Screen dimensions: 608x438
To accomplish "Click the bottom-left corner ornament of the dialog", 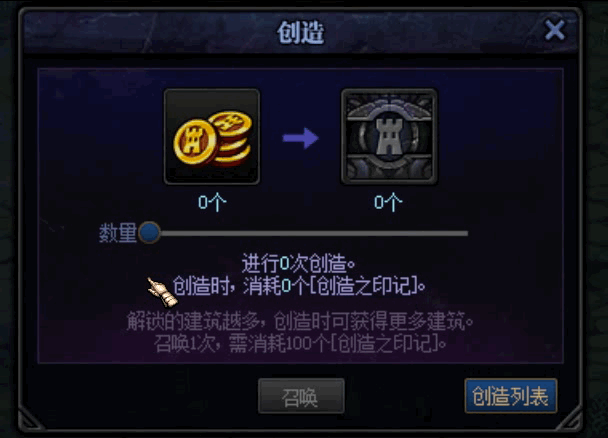I will click(x=31, y=418).
